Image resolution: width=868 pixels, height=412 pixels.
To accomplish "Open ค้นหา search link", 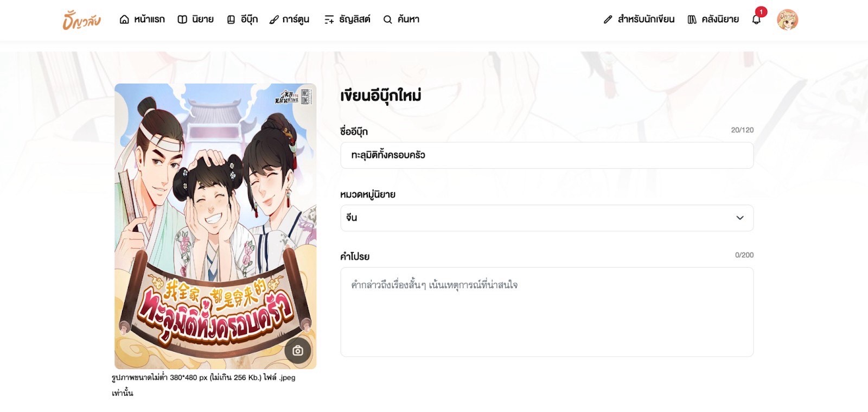I will 401,20.
